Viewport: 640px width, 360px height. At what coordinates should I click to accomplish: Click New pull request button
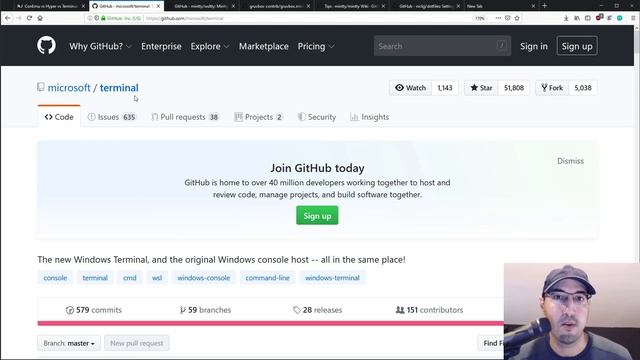[137, 343]
